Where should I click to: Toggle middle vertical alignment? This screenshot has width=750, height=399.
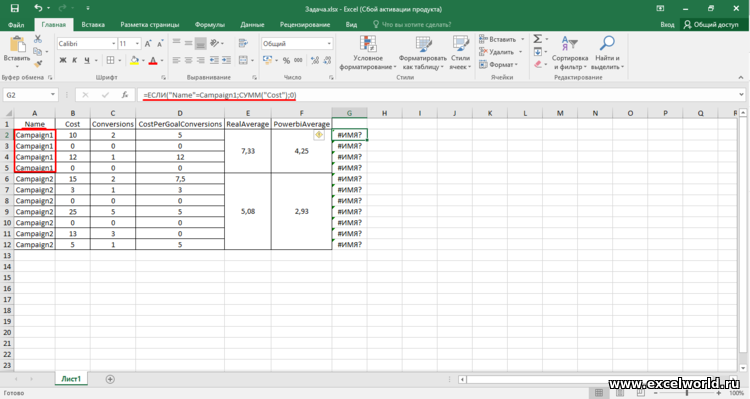pos(188,44)
